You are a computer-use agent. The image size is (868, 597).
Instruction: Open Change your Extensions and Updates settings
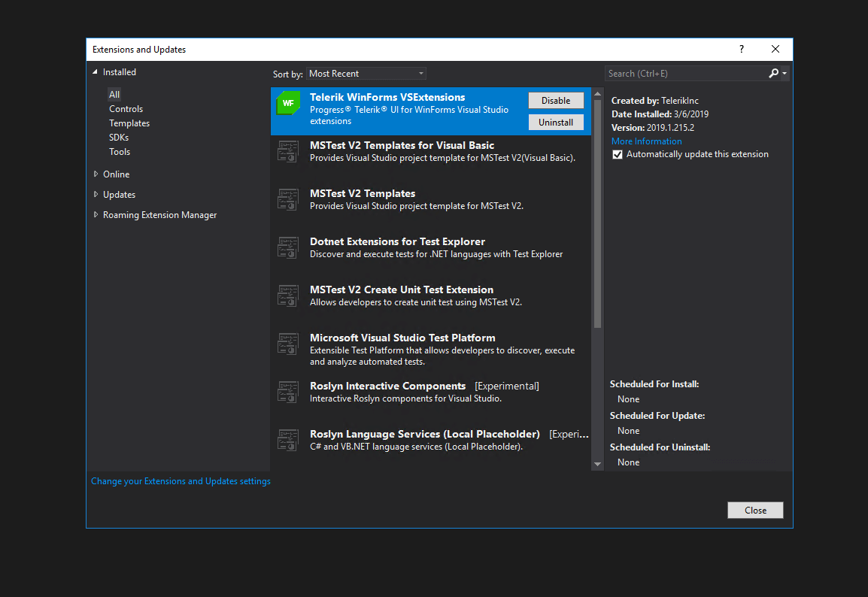181,481
